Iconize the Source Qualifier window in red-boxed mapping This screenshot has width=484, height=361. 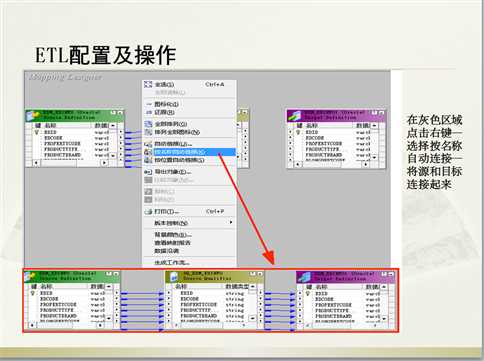[x=253, y=274]
